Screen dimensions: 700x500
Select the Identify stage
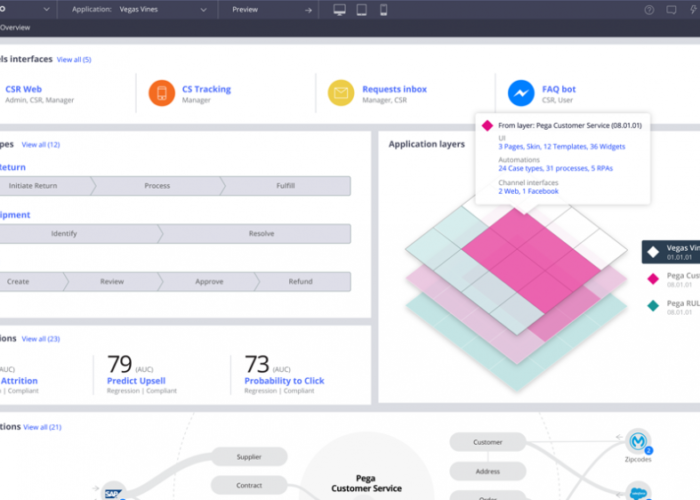(x=80, y=233)
